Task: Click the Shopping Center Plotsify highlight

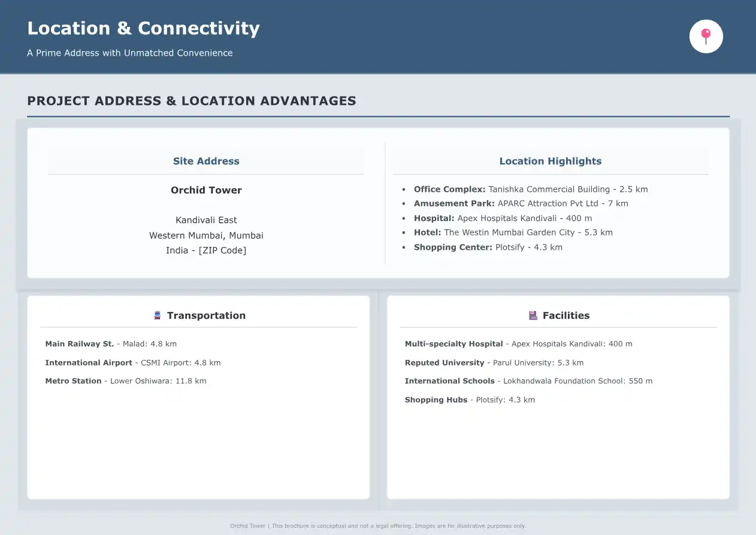Action: (488, 247)
